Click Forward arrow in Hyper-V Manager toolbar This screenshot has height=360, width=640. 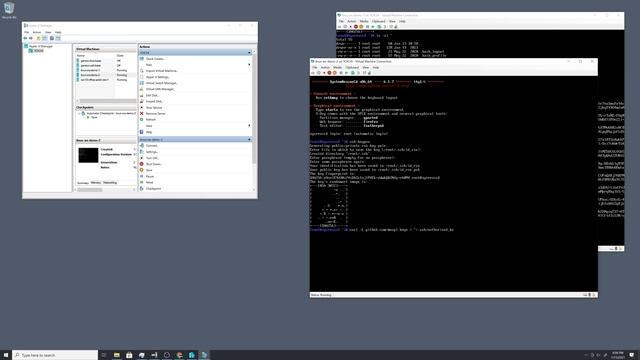[31, 38]
